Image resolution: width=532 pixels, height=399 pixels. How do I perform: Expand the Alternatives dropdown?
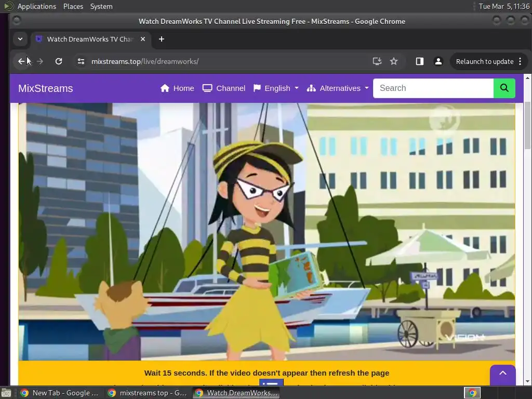tap(338, 88)
